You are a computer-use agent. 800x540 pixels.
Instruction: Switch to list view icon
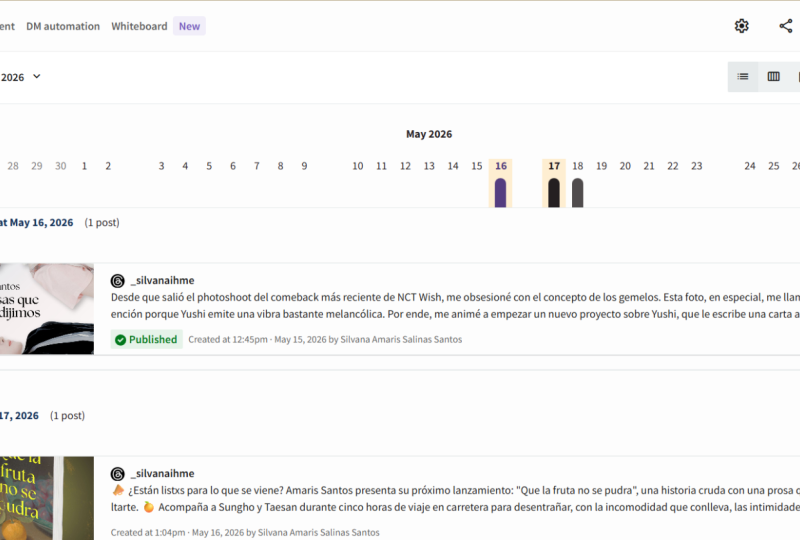coord(743,77)
